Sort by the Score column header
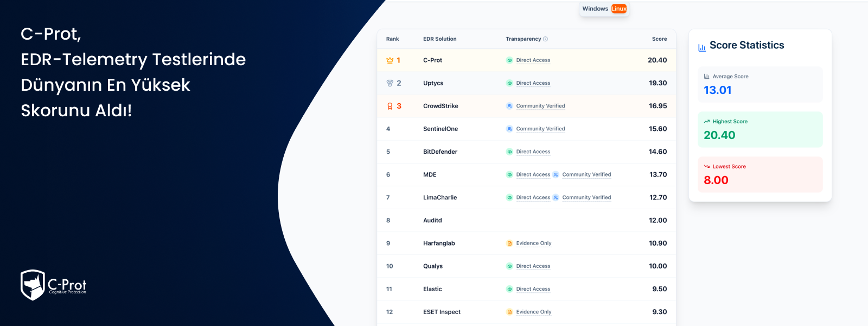 tap(659, 39)
